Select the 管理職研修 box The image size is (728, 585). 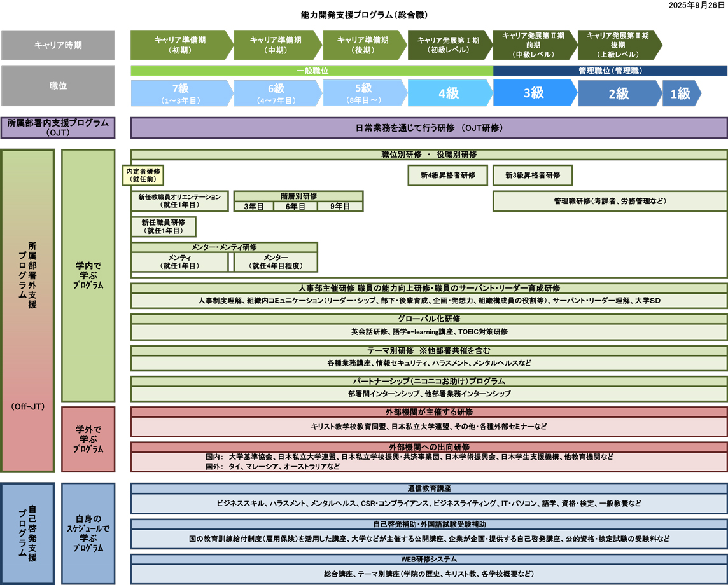610,201
